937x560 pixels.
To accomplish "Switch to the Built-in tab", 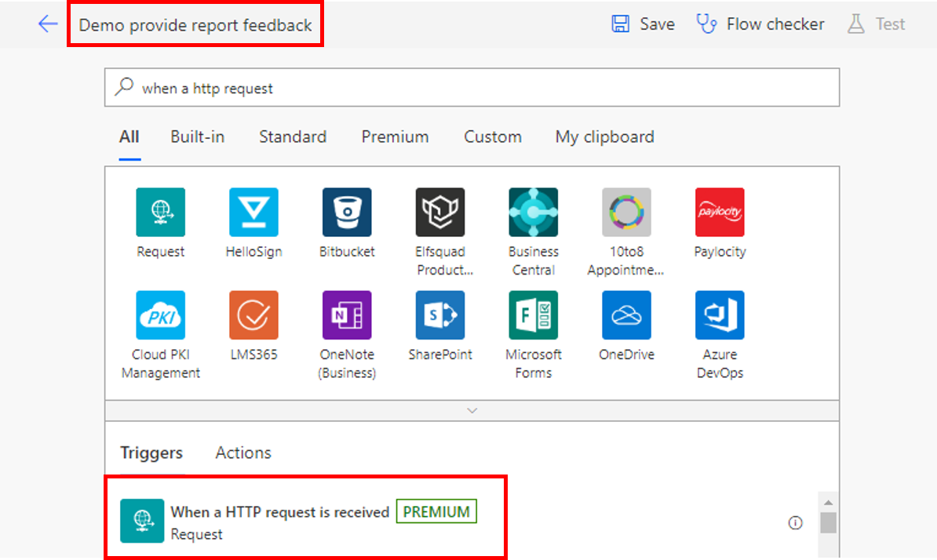I will [197, 136].
